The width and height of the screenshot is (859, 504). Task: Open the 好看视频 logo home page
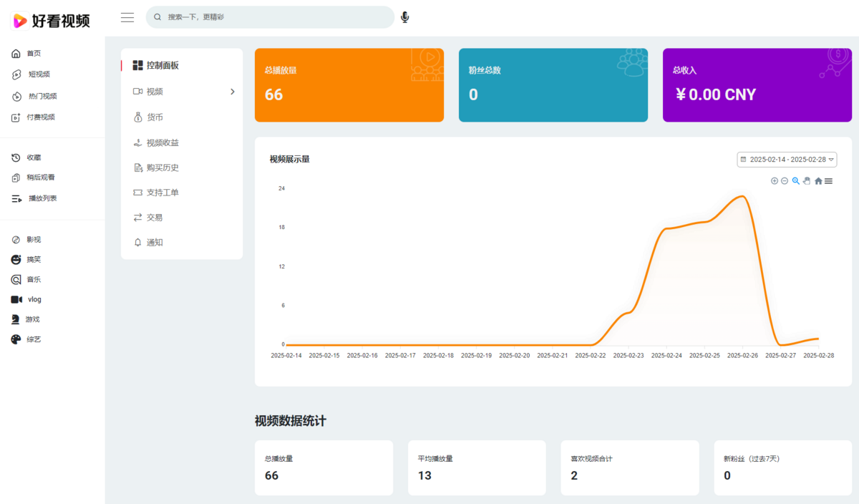pyautogui.click(x=52, y=21)
